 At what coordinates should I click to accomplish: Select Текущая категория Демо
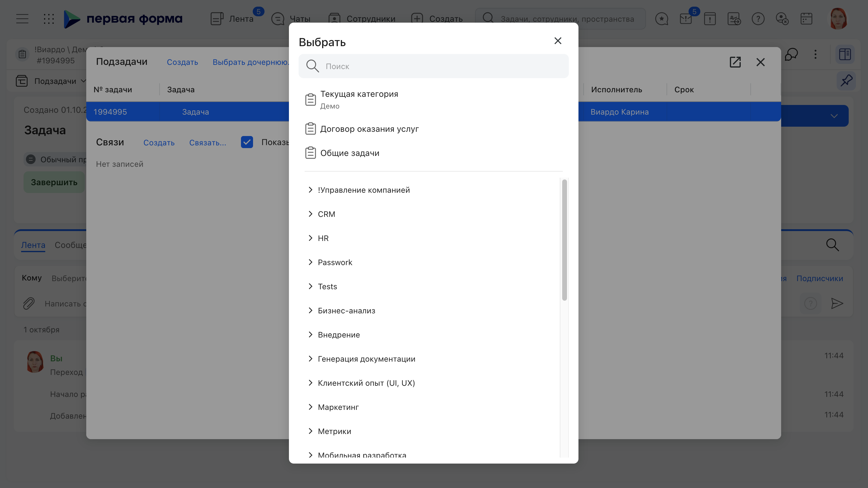click(x=433, y=100)
